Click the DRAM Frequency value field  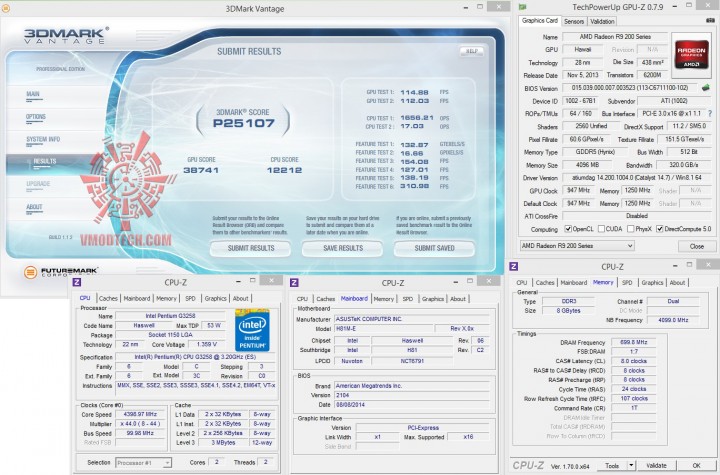pos(633,342)
